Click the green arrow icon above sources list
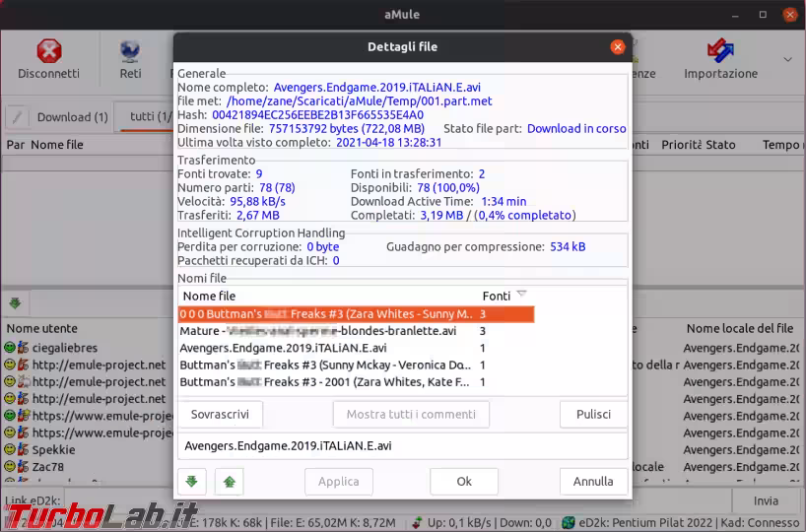The width and height of the screenshot is (806, 532). point(15,303)
